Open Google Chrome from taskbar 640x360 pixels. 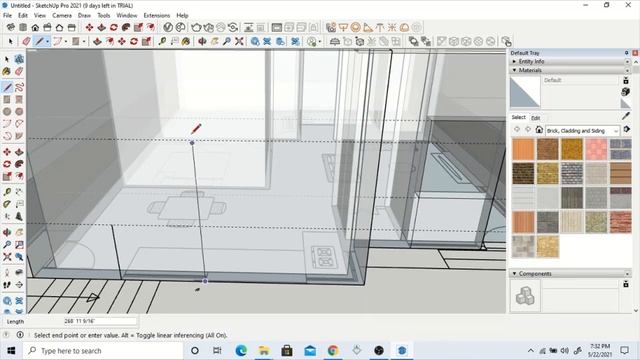click(333, 351)
